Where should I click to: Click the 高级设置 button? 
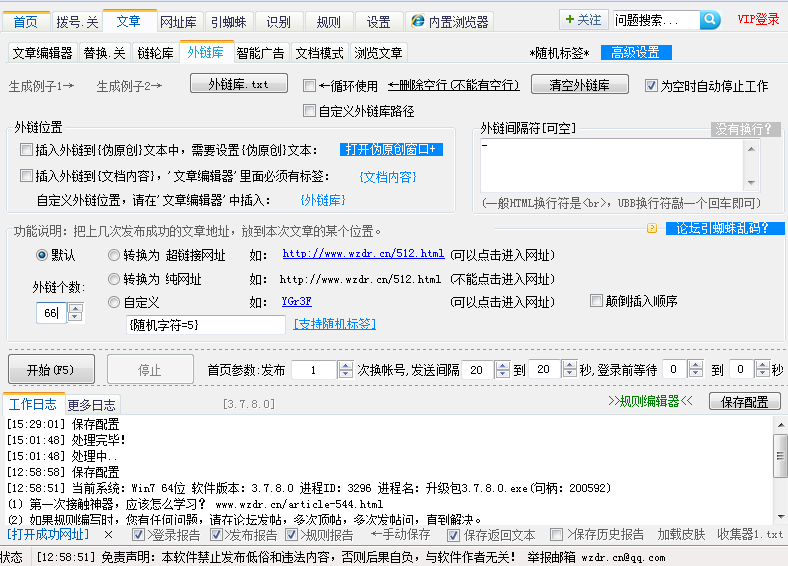(636, 52)
